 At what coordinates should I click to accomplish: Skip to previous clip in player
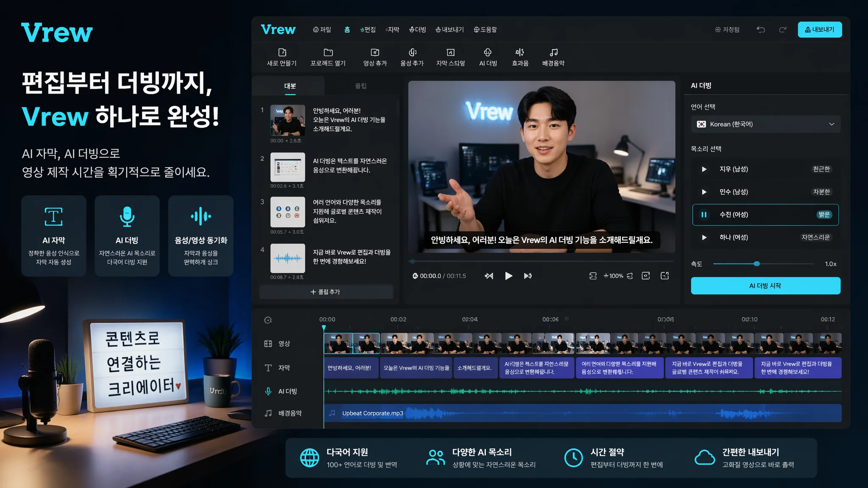(489, 276)
